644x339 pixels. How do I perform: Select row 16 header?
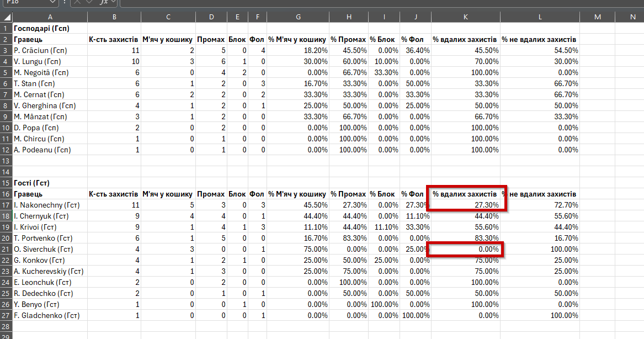pyautogui.click(x=6, y=194)
